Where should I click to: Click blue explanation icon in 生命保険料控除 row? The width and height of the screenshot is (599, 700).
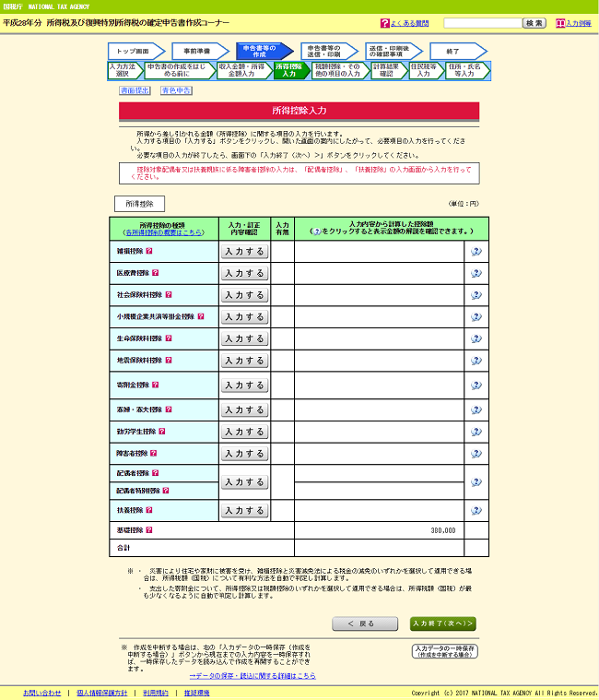(x=476, y=338)
